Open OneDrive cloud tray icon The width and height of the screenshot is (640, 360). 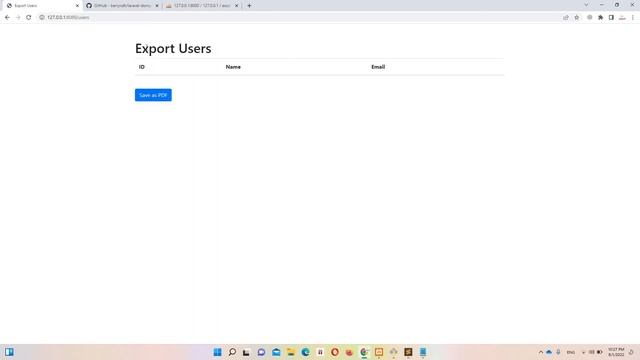coord(549,352)
